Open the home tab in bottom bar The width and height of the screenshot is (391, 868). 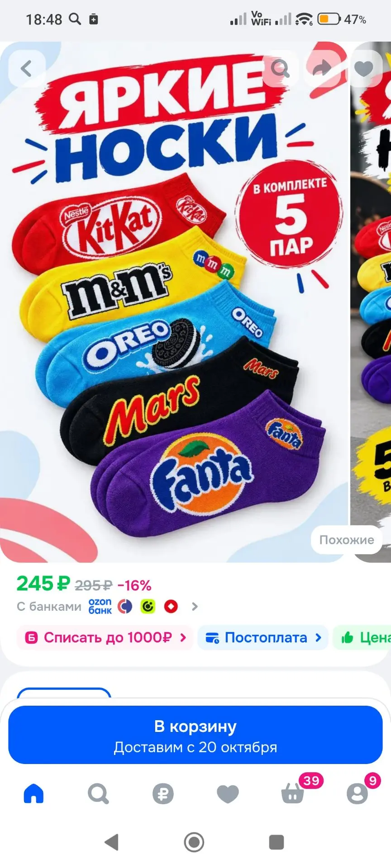33,793
